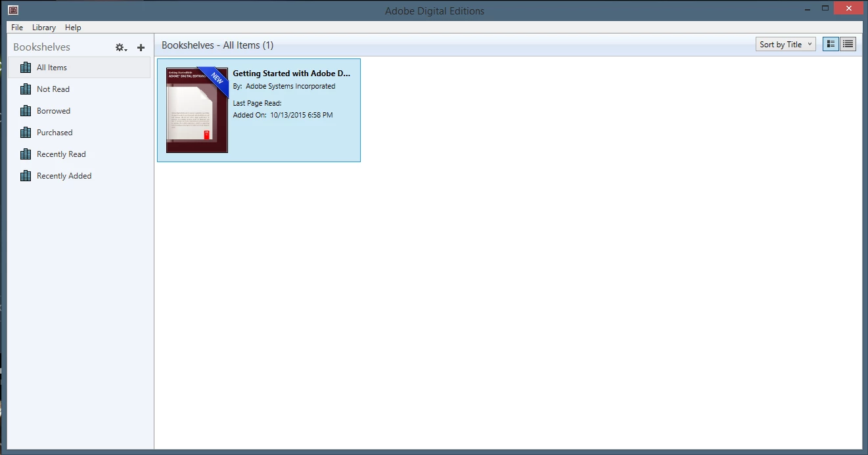Open the File menu

17,28
